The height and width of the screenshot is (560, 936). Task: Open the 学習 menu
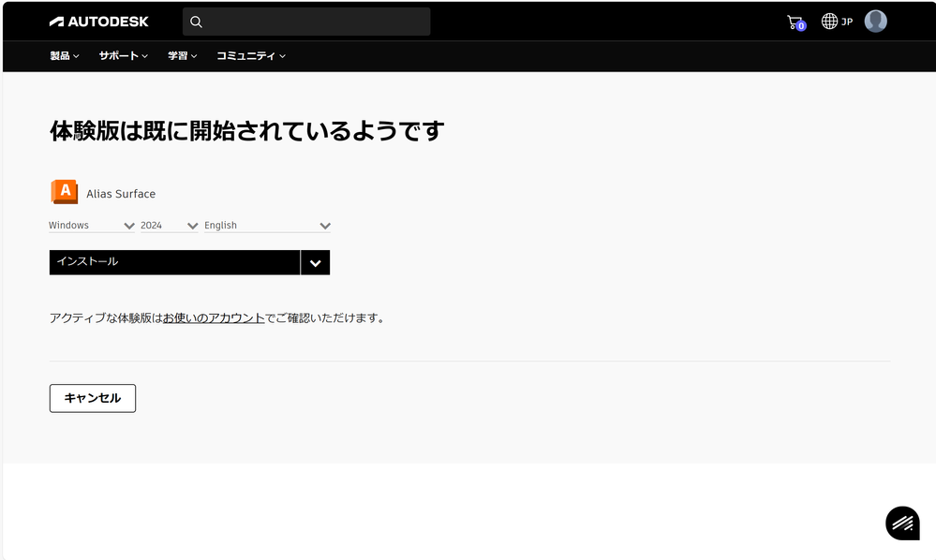[182, 56]
